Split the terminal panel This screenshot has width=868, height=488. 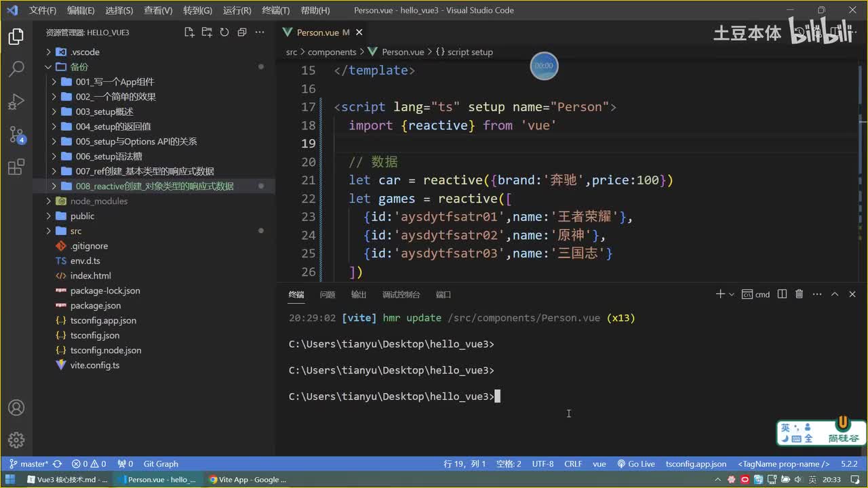tap(782, 294)
